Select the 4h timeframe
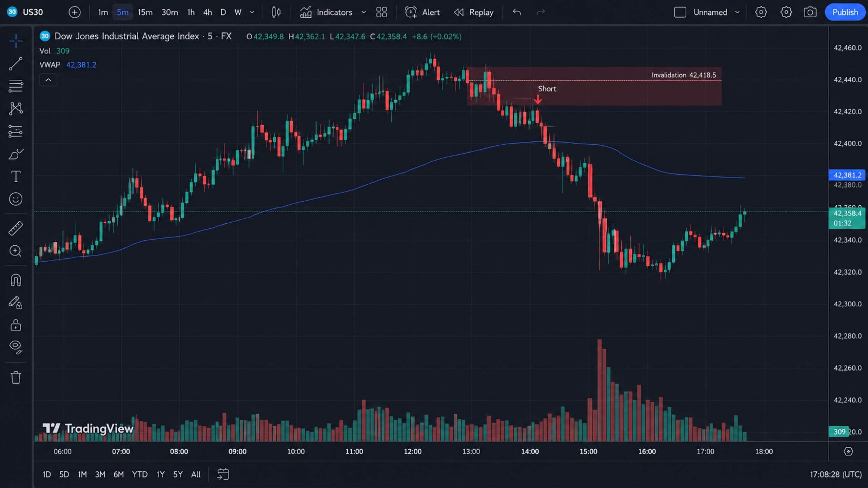868x488 pixels. (208, 12)
